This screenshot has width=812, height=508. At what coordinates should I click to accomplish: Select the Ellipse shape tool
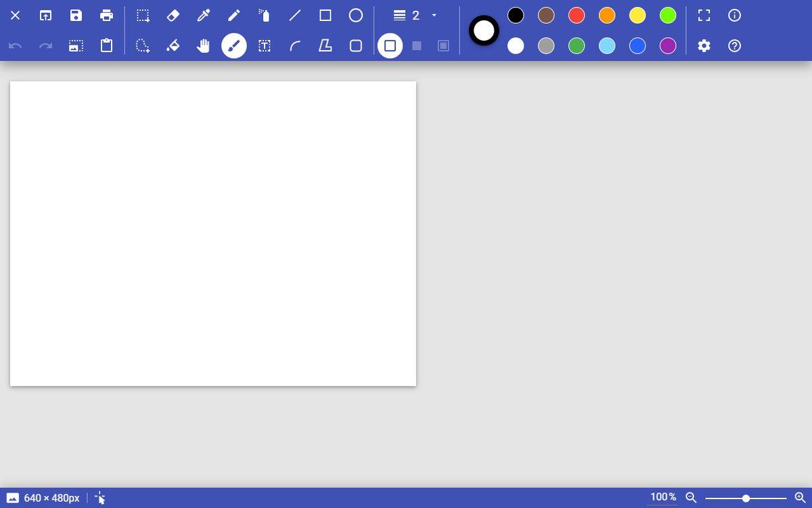tap(356, 16)
